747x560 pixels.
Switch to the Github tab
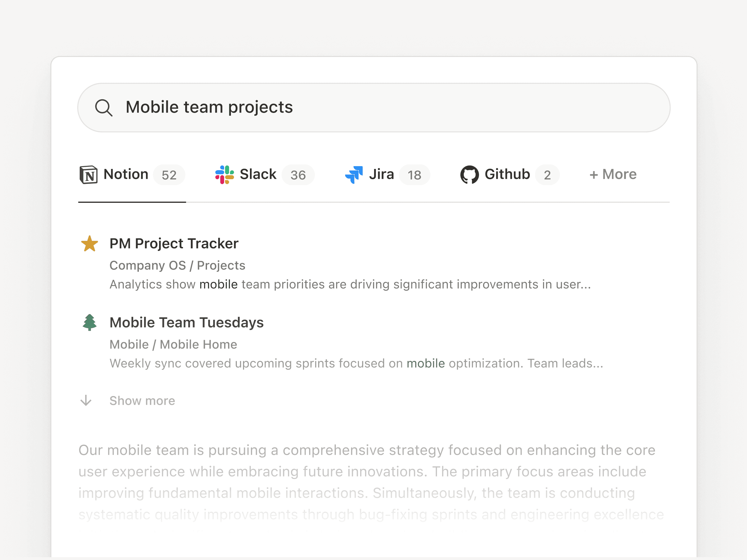click(x=506, y=175)
